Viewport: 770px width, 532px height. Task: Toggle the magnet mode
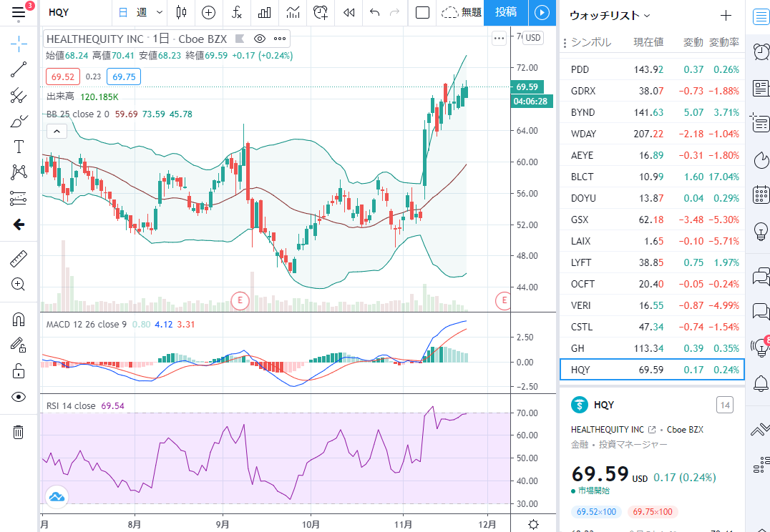tap(19, 320)
